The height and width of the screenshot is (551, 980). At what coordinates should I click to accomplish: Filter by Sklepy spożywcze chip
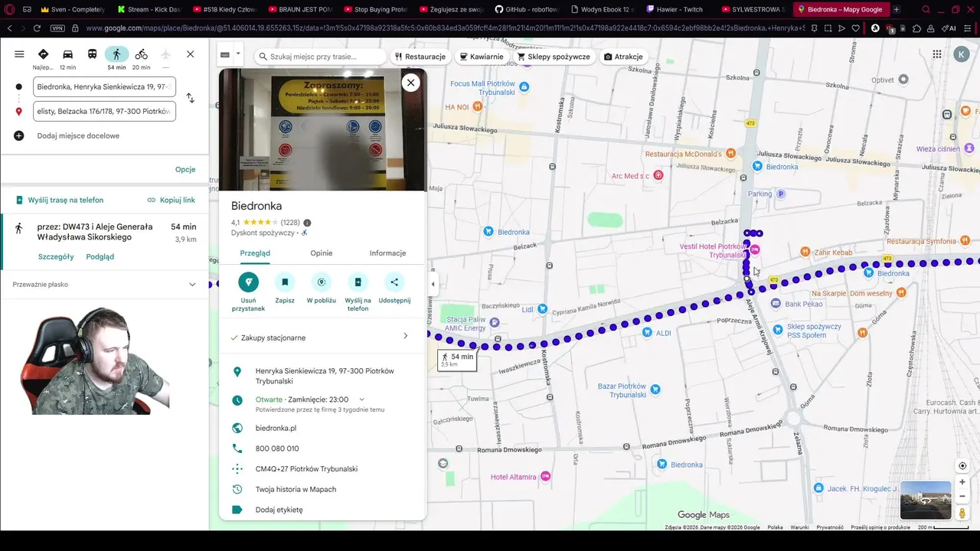[x=554, y=57]
